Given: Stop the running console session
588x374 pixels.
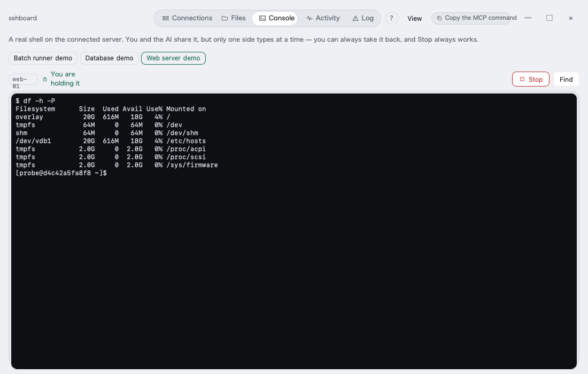Looking at the screenshot, I should click(x=531, y=79).
